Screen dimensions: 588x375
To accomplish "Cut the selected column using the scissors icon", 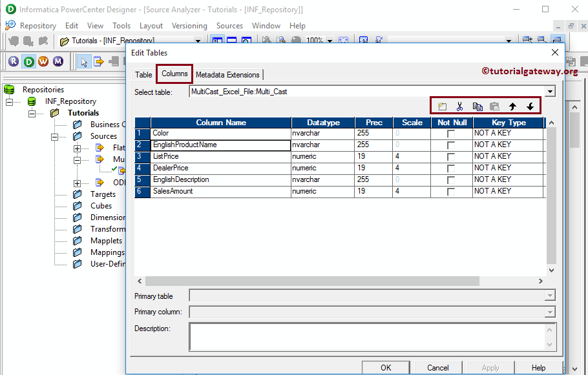I will pos(460,105).
